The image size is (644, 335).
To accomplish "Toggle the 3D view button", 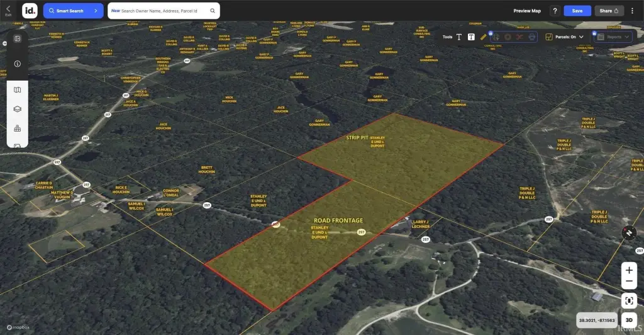I will pos(629,321).
